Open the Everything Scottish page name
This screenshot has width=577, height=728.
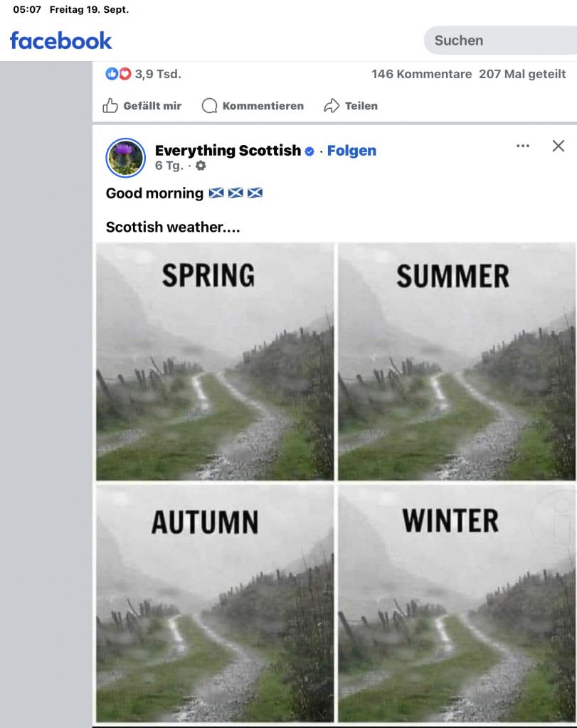[228, 151]
